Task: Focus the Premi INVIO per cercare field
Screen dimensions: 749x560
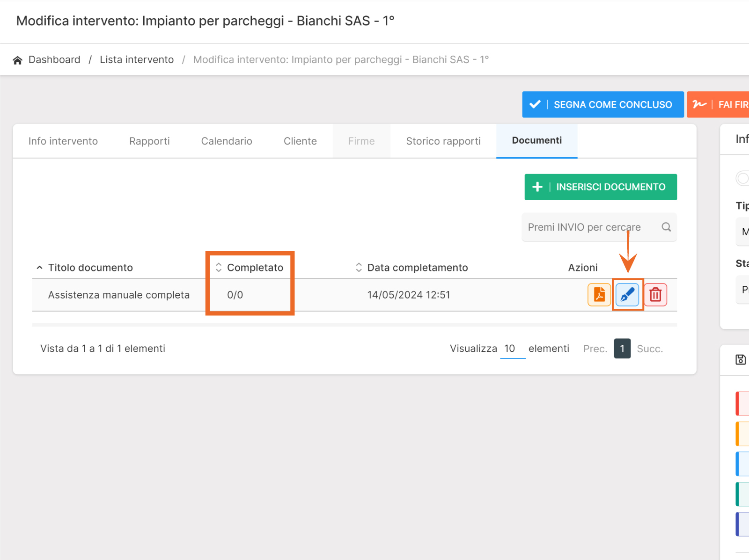Action: click(x=590, y=227)
